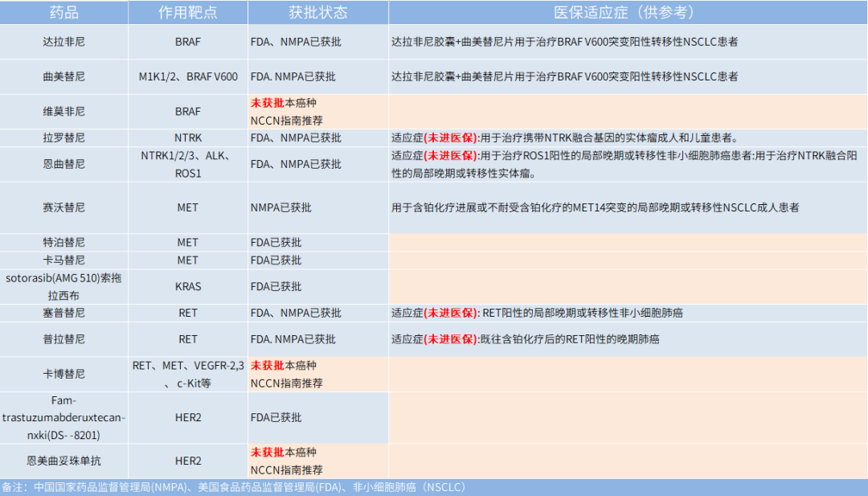Select the drug name 恩美曲妥珠单抗
Image resolution: width=868 pixels, height=496 pixels.
[x=64, y=461]
